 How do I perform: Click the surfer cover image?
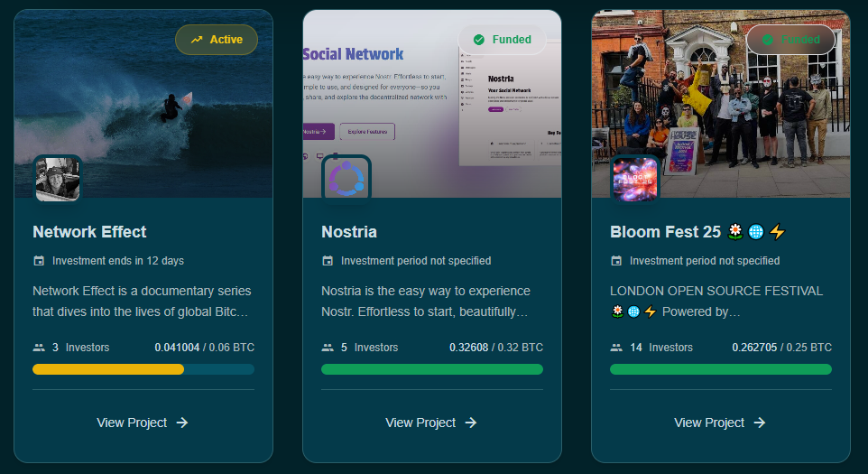pos(143,104)
